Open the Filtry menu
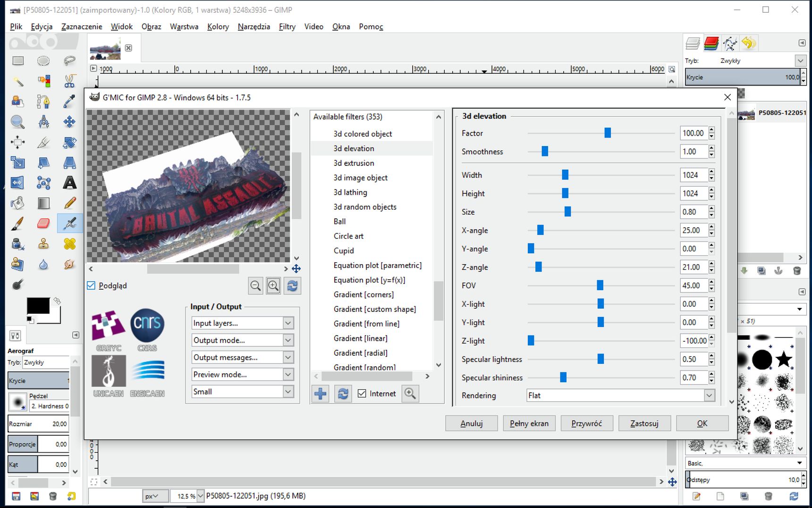 click(x=287, y=26)
